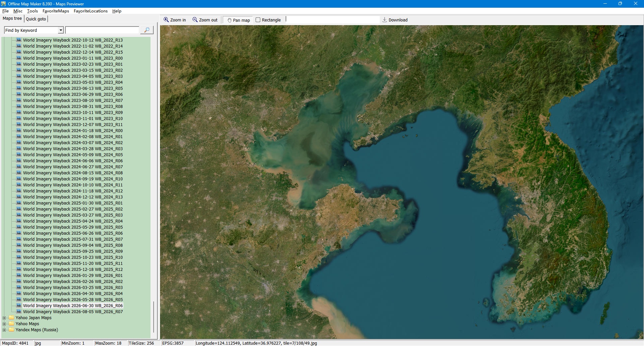This screenshot has width=644, height=346.
Task: Click map icon beside Wayback 2023-11-01 WB_2023_R10
Action: (x=19, y=118)
